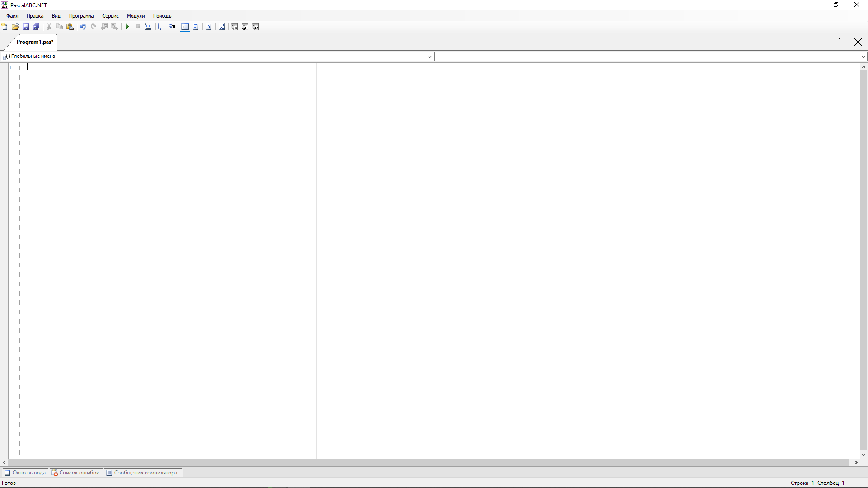
Task: Switch to Список ошибок panel tab
Action: (75, 473)
